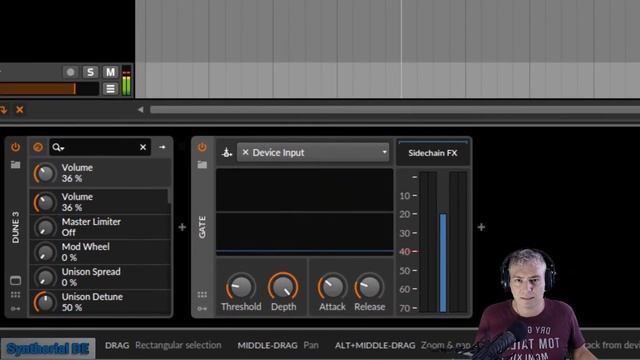Add device between DUNE 3 and Gate
Viewport: 640px width, 360px height.
tap(182, 227)
